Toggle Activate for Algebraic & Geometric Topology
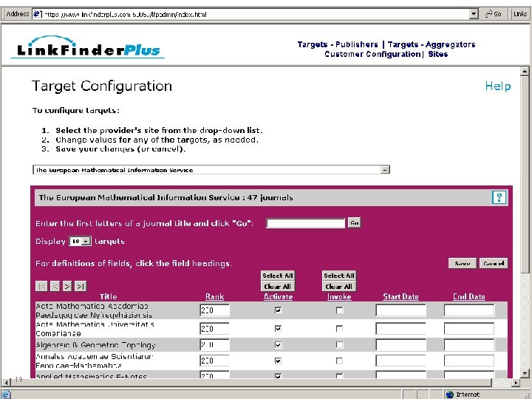This screenshot has height=399, width=532. [x=279, y=345]
